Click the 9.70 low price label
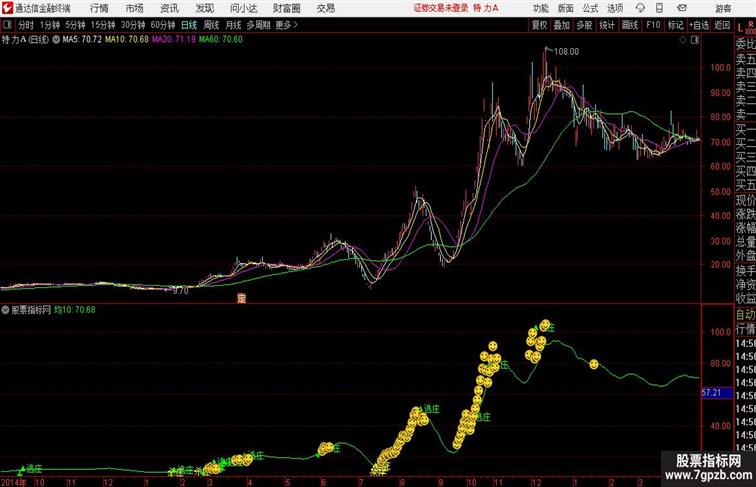756x487 pixels. tap(180, 291)
